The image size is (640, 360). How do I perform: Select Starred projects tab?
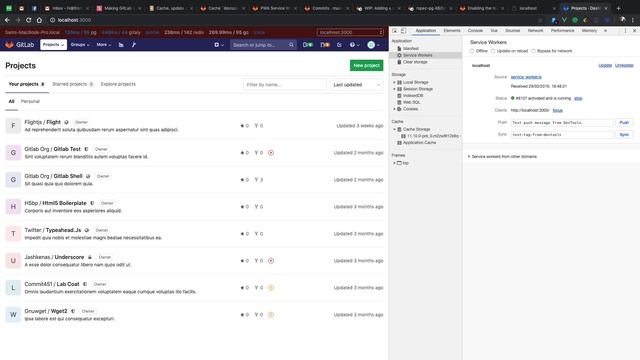click(x=73, y=84)
